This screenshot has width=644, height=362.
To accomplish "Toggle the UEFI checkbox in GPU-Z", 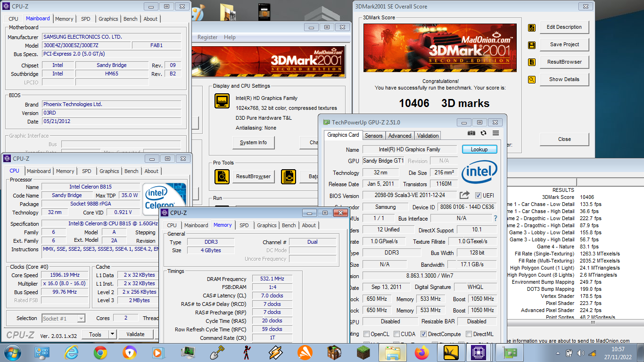I will click(x=478, y=195).
